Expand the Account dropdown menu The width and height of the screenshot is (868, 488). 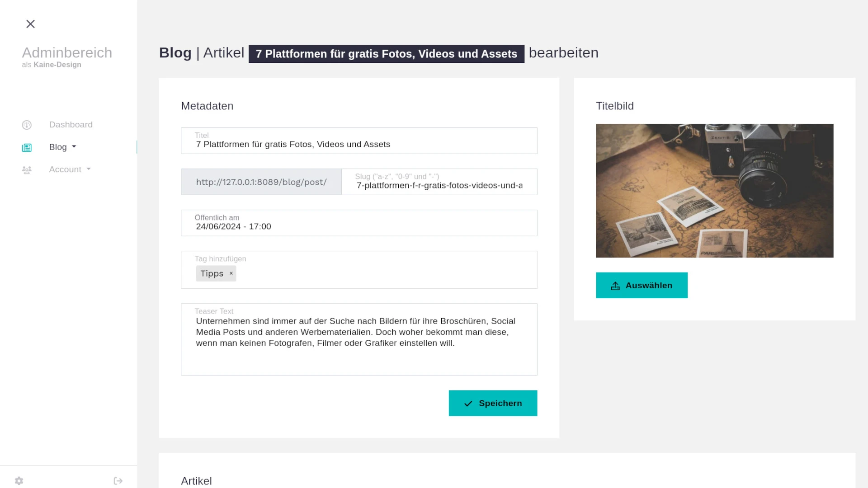tap(89, 169)
